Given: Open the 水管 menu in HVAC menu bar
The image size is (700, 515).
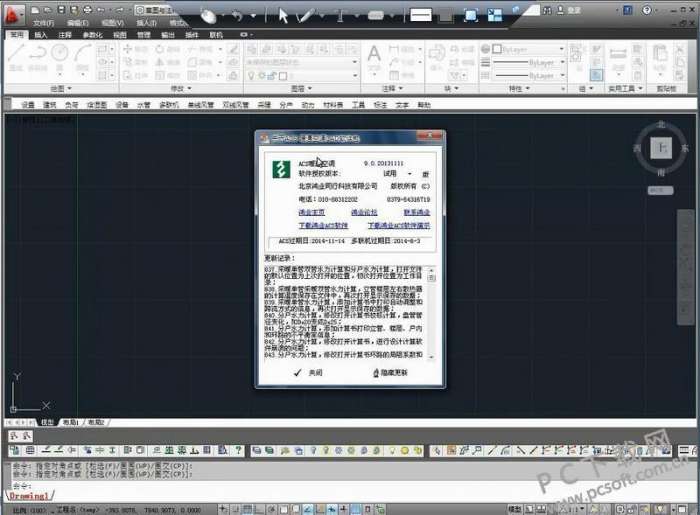Looking at the screenshot, I should (144, 104).
